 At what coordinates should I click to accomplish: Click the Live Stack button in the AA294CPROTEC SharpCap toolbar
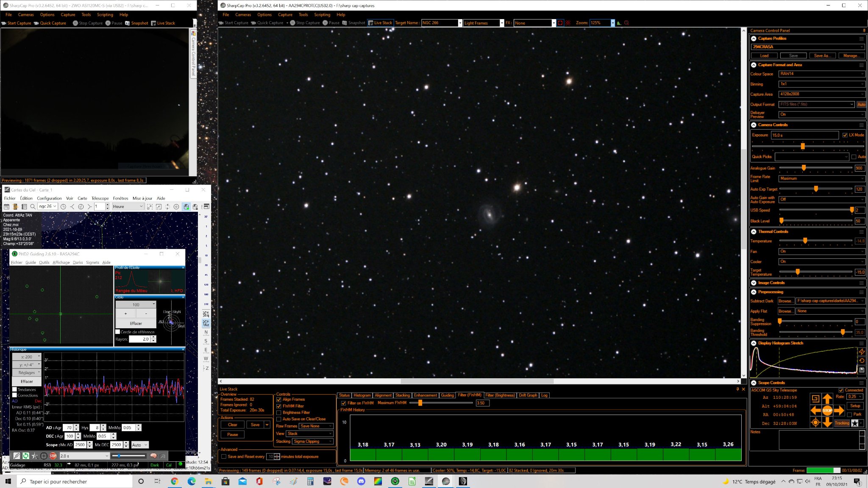click(x=381, y=23)
